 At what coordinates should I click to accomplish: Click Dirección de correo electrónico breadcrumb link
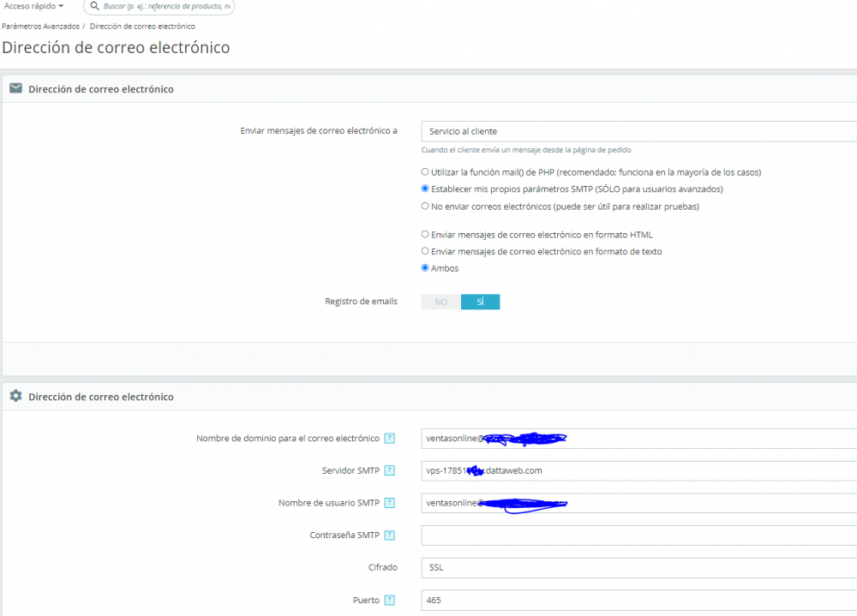142,27
